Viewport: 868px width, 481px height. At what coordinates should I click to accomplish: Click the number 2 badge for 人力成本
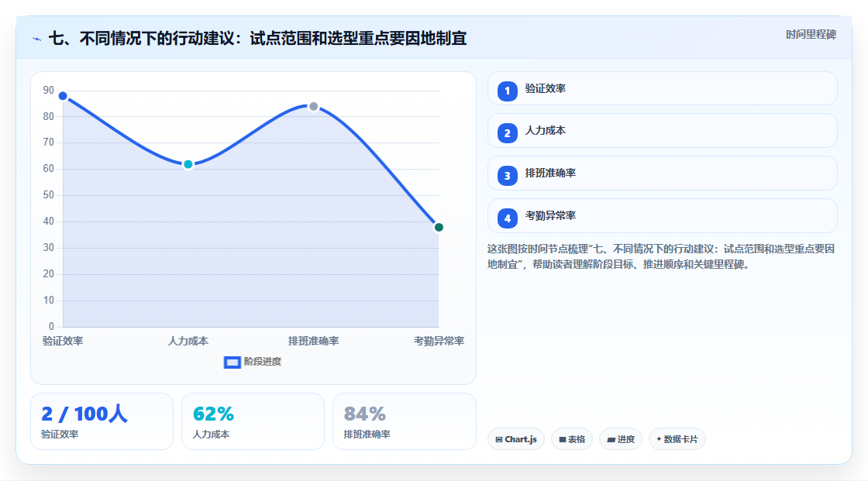507,133
